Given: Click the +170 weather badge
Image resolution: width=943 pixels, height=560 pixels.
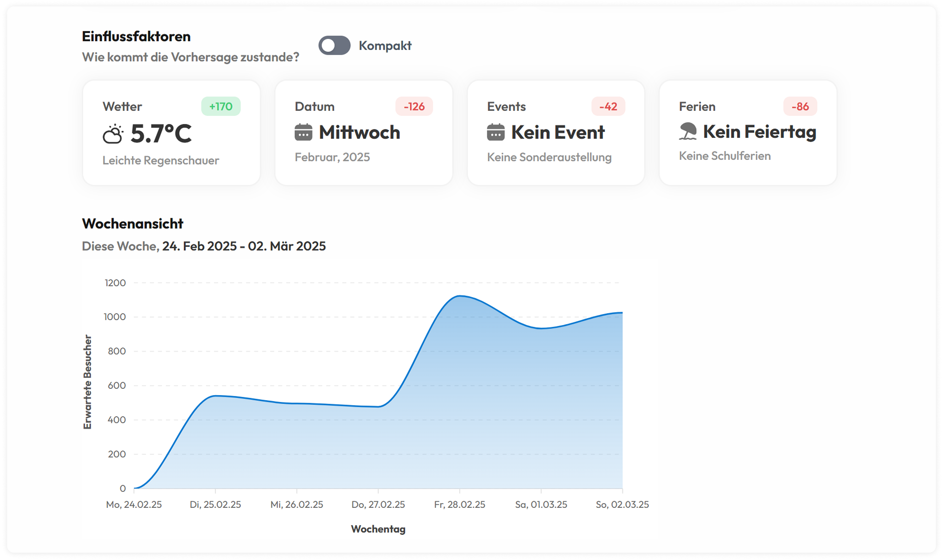Looking at the screenshot, I should point(221,106).
